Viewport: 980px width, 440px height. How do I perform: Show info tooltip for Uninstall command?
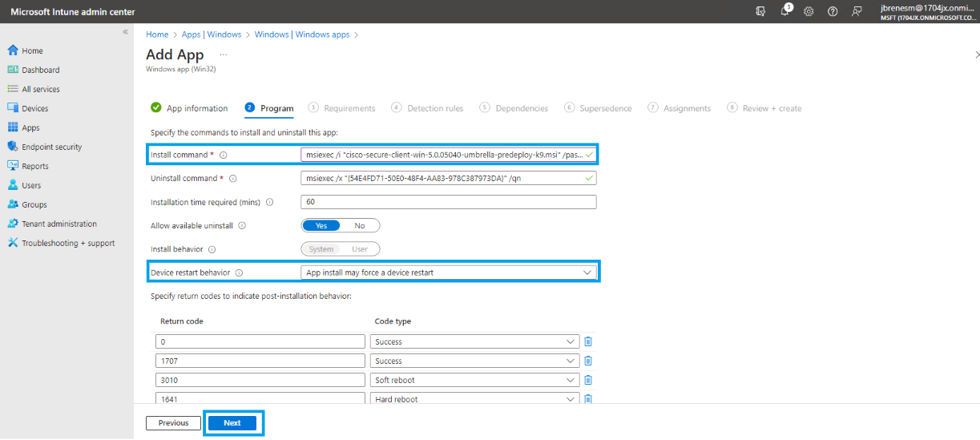233,179
